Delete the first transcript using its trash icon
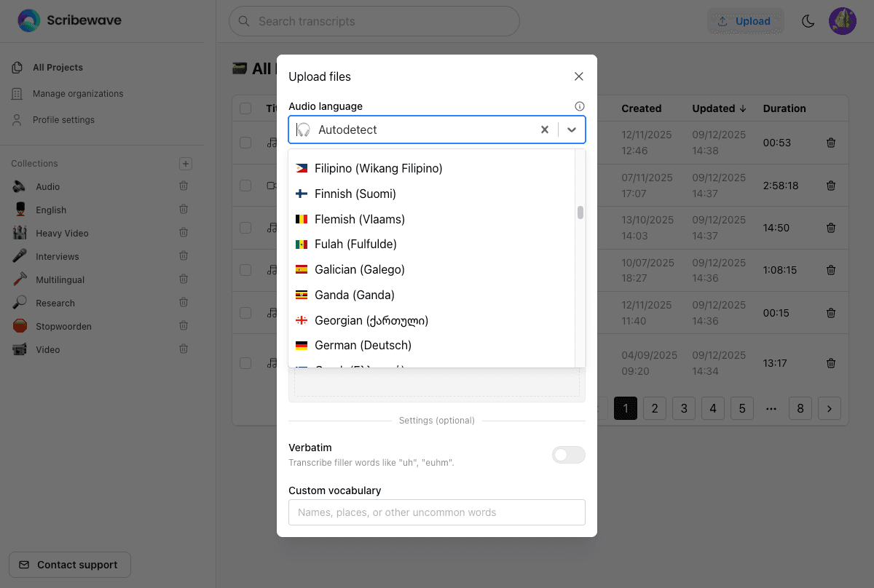The width and height of the screenshot is (874, 588). pyautogui.click(x=831, y=143)
